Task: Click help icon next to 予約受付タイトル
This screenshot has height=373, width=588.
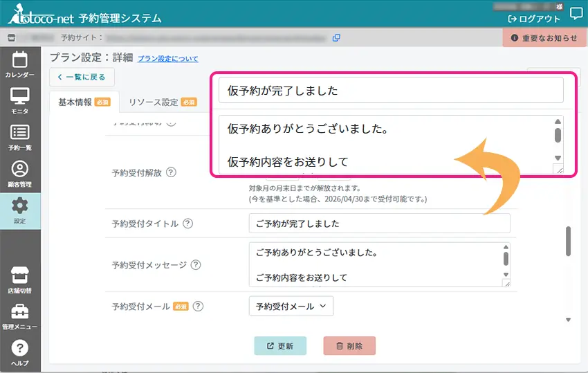Action: [188, 224]
